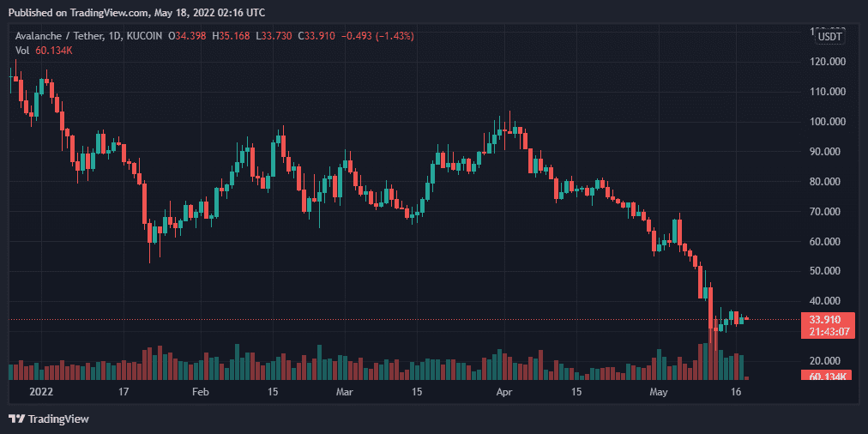This screenshot has width=868, height=434.
Task: Click the TradingView logo icon
Action: tap(16, 419)
